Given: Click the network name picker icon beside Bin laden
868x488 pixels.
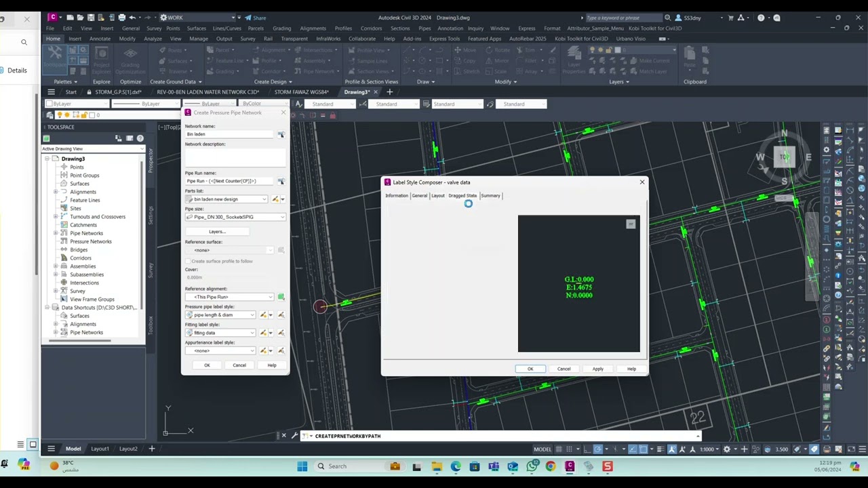Looking at the screenshot, I should (281, 134).
